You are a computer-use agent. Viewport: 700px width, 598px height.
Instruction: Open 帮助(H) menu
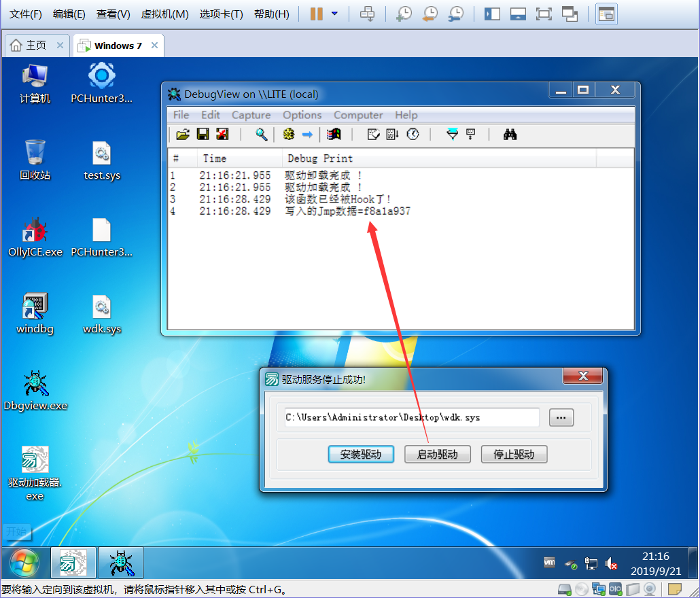pyautogui.click(x=271, y=14)
